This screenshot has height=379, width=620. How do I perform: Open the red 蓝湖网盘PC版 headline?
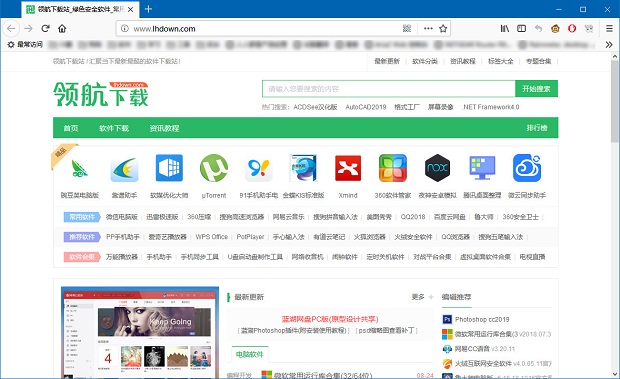click(330, 319)
